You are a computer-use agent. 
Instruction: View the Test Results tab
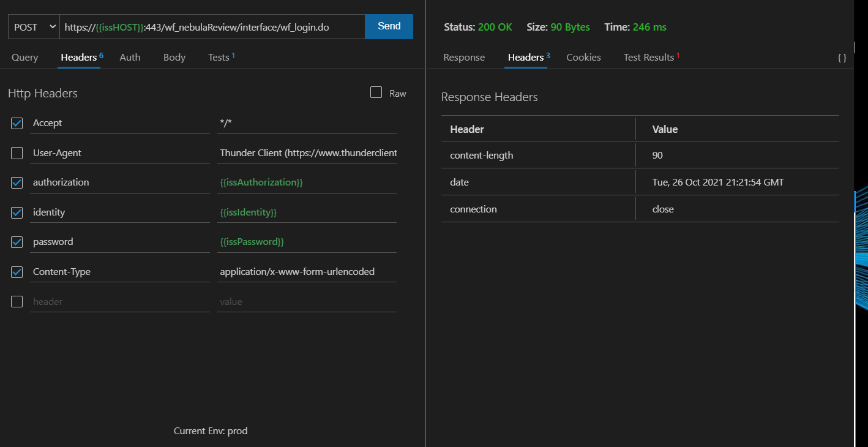[649, 57]
